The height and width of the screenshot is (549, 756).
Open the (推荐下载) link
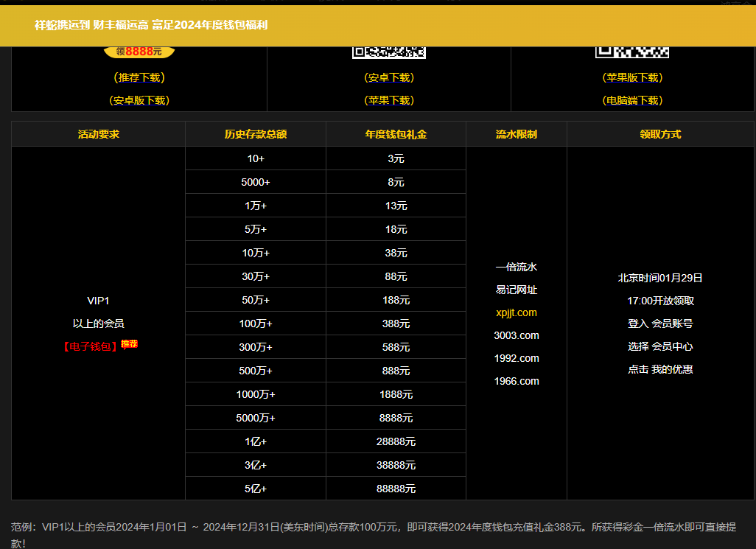pos(139,77)
